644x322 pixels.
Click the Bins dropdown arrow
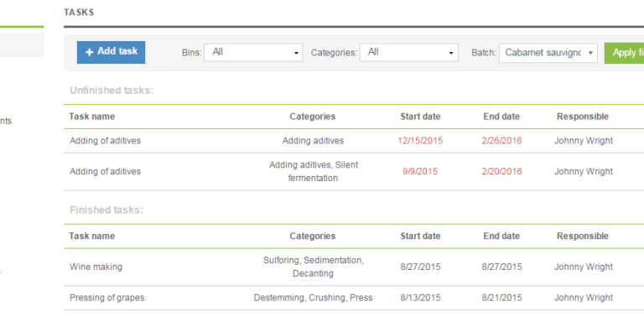(x=296, y=54)
